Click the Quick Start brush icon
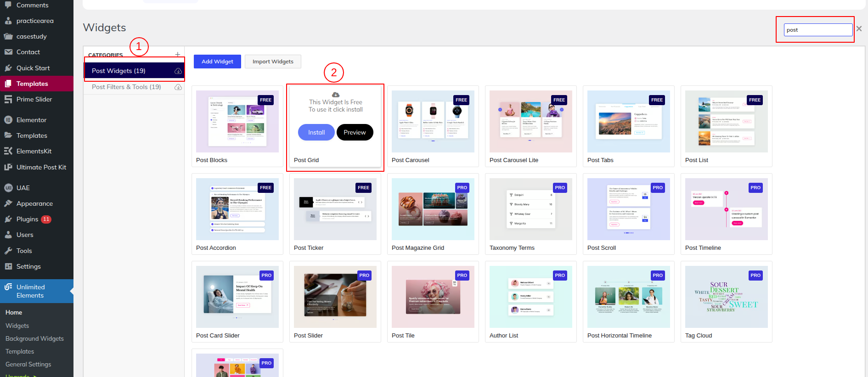The image size is (868, 377). (x=8, y=68)
